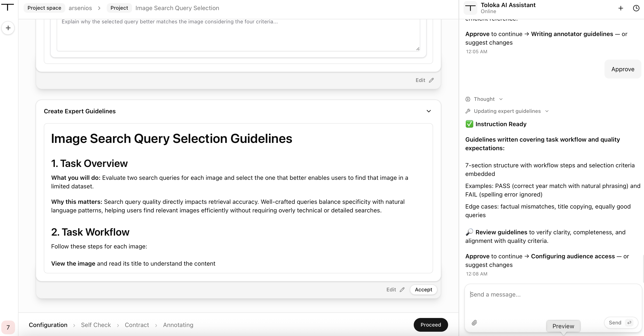Open the notification badge showing 7

tap(8, 327)
